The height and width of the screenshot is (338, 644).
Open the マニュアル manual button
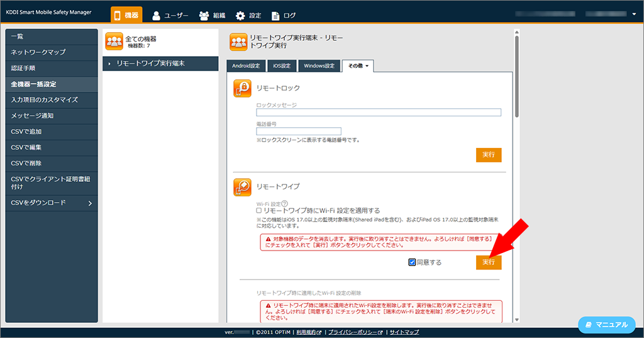[x=607, y=325]
